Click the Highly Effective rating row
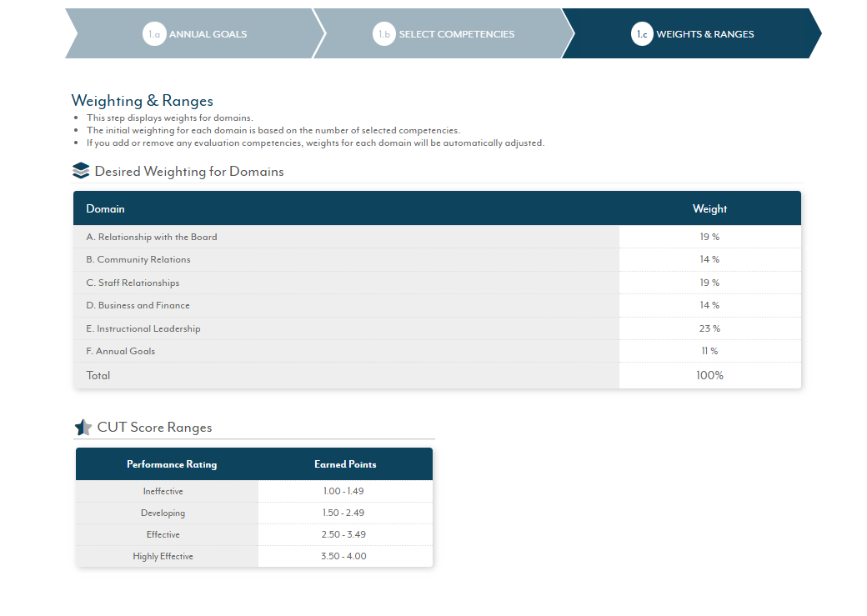The height and width of the screenshot is (616, 867). point(163,556)
